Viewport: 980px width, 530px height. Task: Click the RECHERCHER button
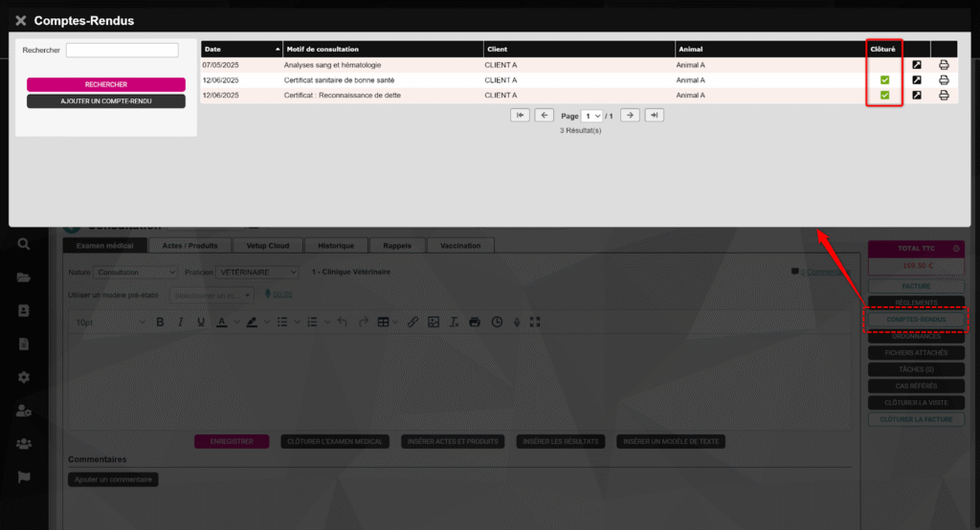tap(106, 85)
